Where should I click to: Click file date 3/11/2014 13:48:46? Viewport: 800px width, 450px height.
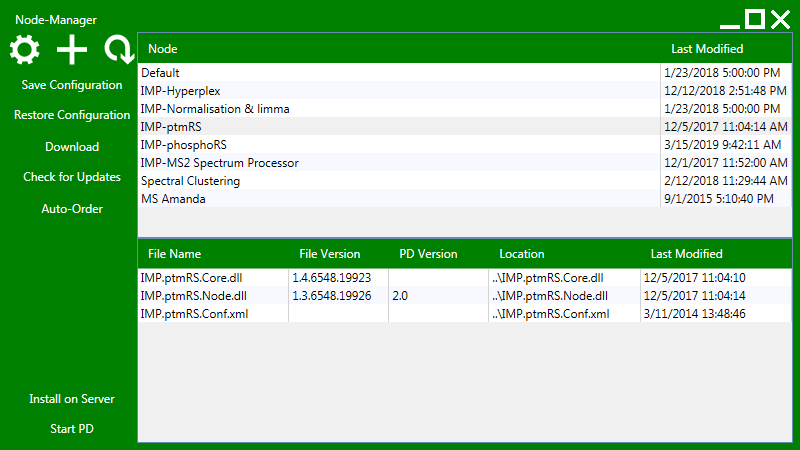pos(694,314)
